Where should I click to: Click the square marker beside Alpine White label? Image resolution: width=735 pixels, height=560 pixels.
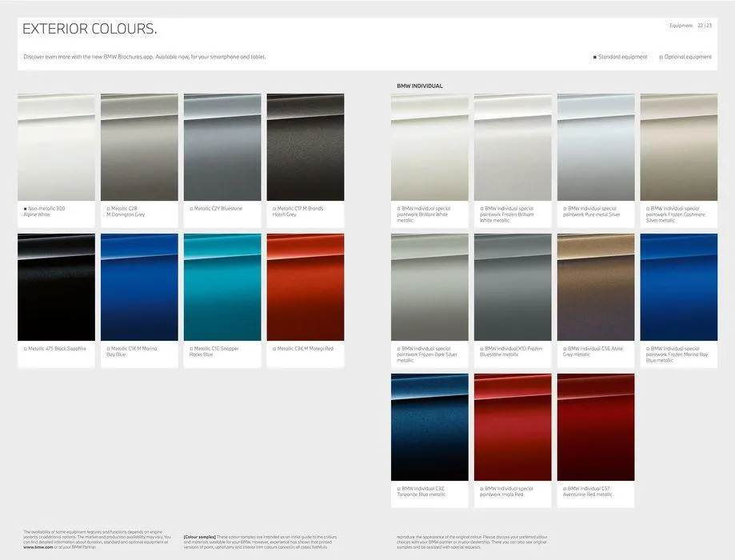26,209
